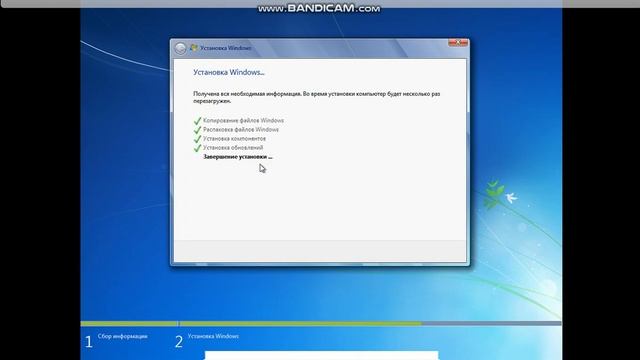The height and width of the screenshot is (360, 640).
Task: Click the checkmark beside Копирование файлов Windows
Action: coord(198,121)
